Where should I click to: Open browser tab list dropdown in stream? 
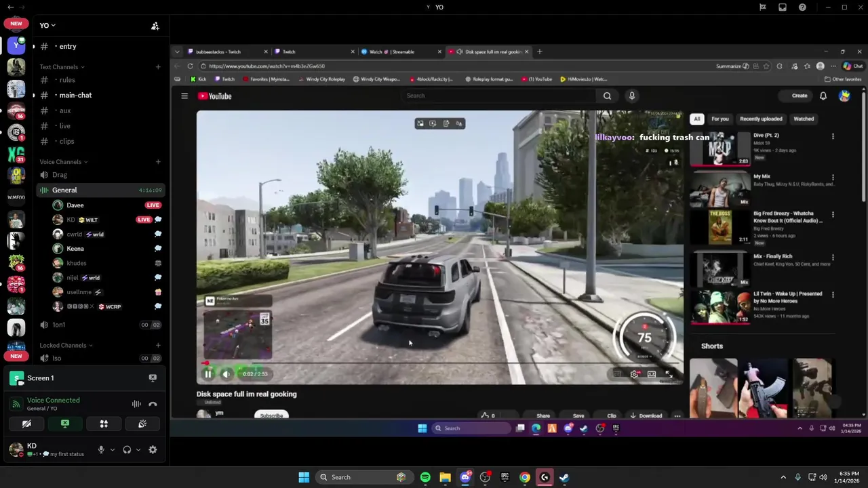(x=177, y=52)
